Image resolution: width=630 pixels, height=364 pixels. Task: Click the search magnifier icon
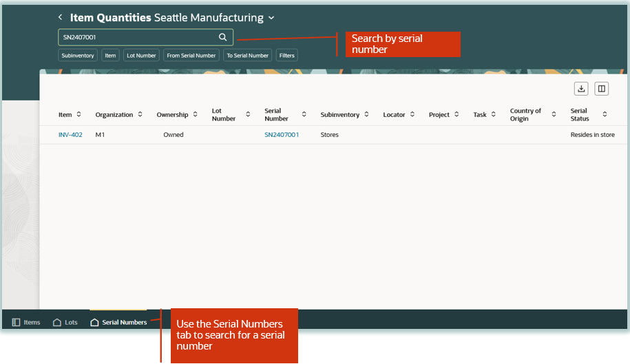[222, 37]
